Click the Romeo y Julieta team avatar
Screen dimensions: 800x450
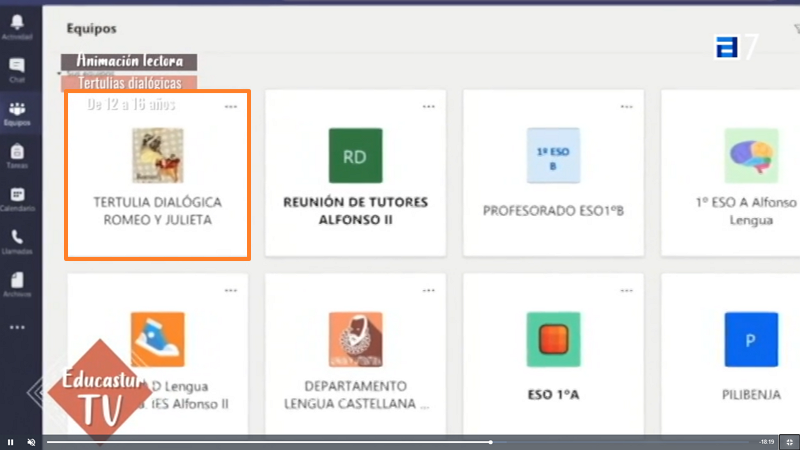(x=158, y=156)
